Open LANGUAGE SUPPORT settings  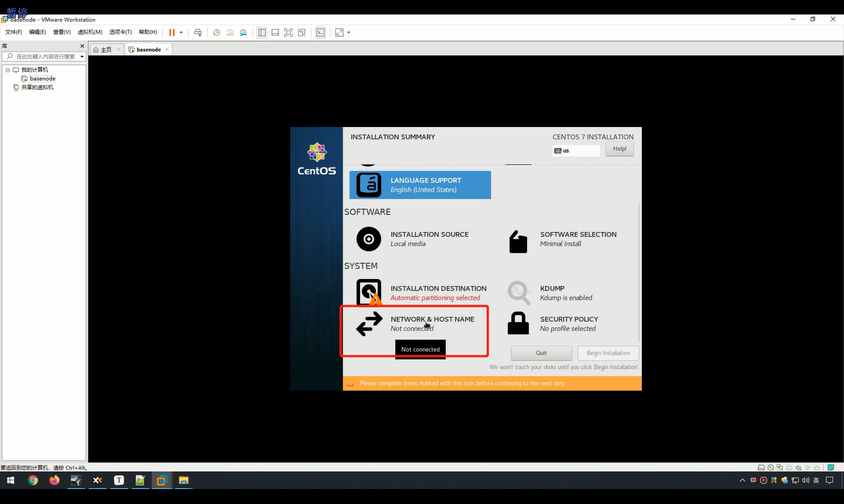(x=420, y=185)
